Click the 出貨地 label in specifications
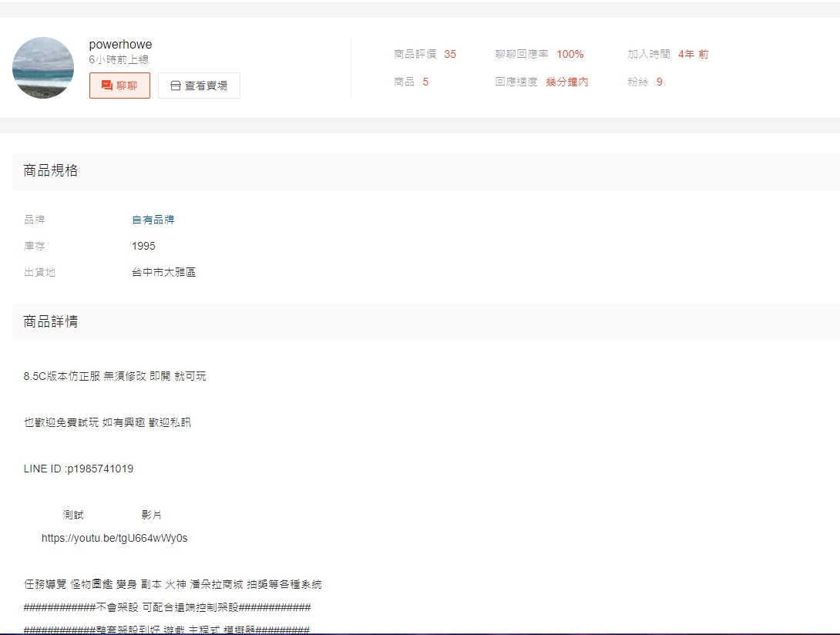The width and height of the screenshot is (840, 635). [39, 272]
